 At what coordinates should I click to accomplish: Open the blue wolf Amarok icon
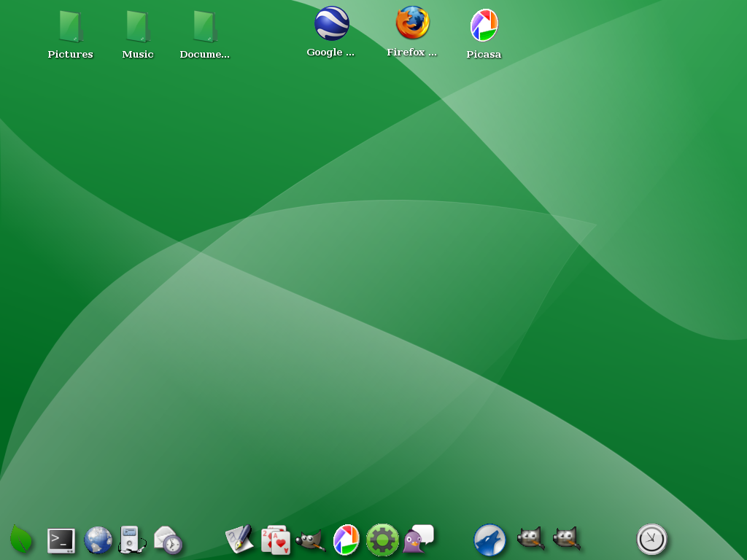point(489,540)
